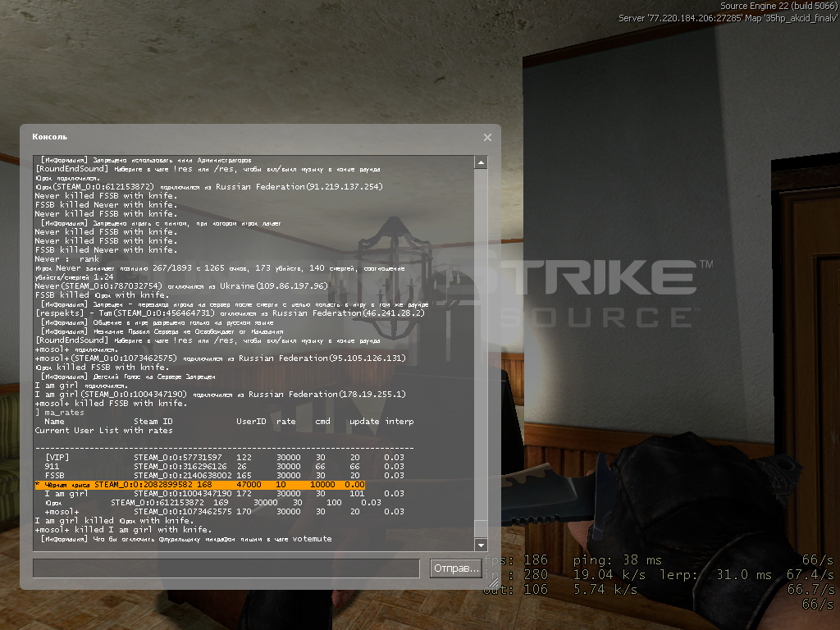Click the FSSB name in rates table

pos(55,476)
